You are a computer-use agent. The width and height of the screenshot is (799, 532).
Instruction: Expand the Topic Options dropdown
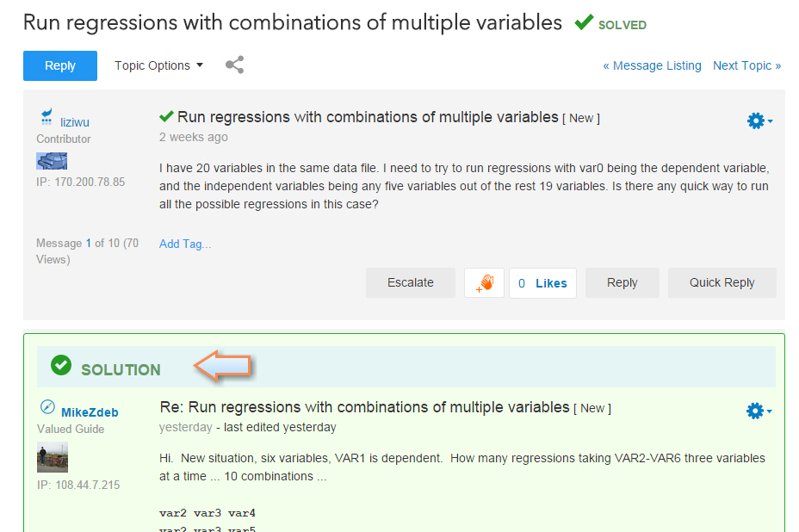[158, 65]
